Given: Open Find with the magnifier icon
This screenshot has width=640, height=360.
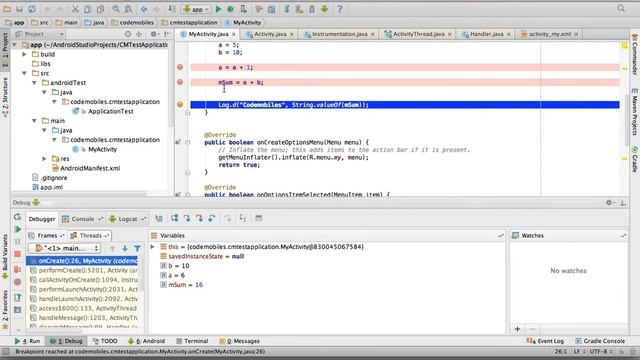Looking at the screenshot, I should coord(116,9).
